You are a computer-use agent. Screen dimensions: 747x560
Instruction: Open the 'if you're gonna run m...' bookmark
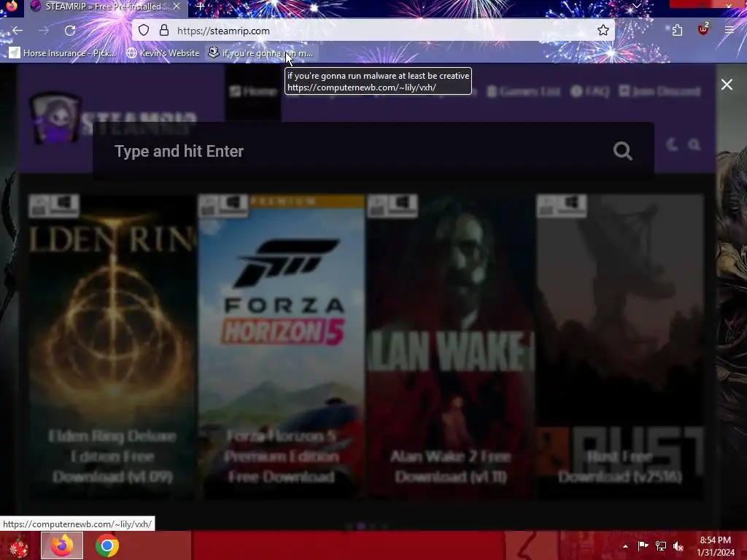click(x=261, y=52)
